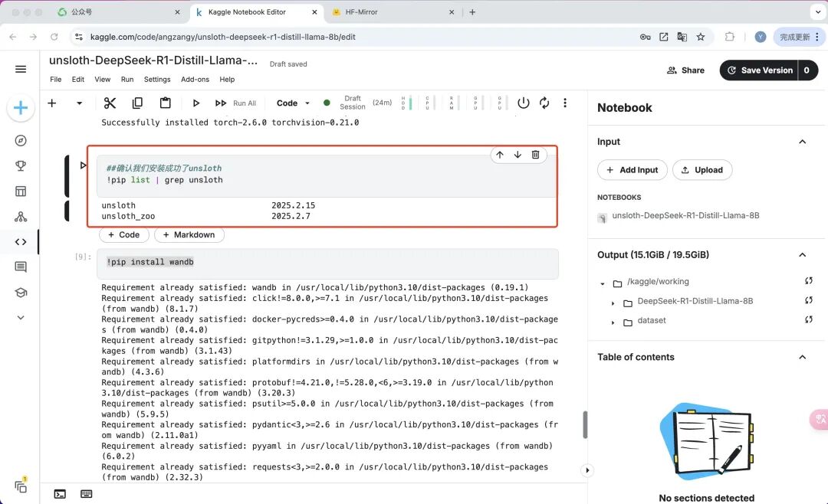
Task: Open keyboard shortcuts icon at bottom
Action: [86, 494]
